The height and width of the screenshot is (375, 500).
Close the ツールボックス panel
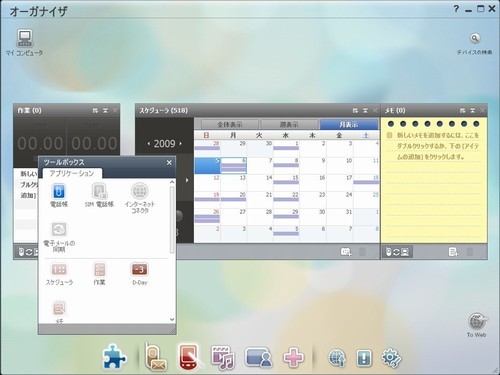169,163
